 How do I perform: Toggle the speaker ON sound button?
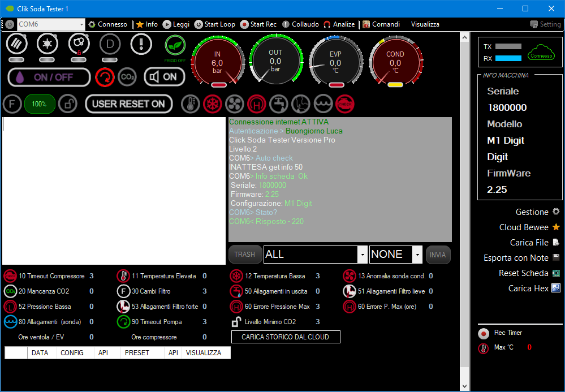pos(165,77)
